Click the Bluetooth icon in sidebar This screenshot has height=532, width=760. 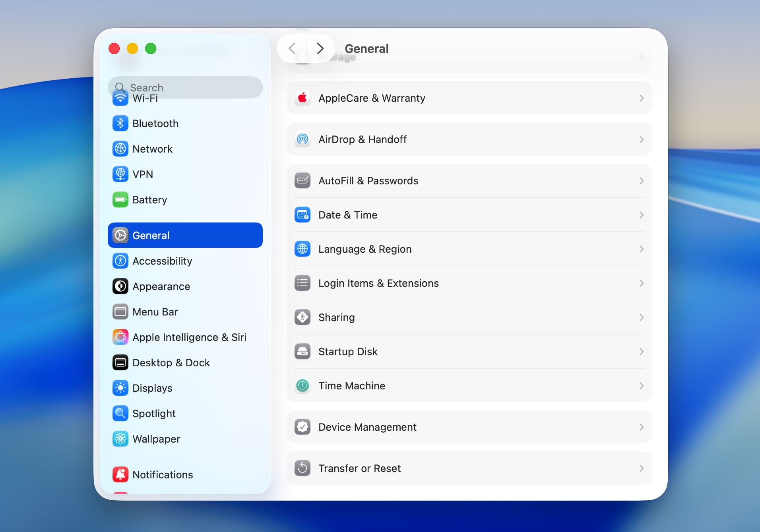[x=120, y=124]
